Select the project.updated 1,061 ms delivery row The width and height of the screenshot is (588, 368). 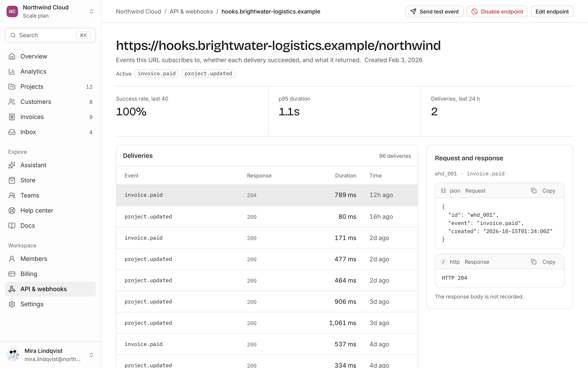coord(267,323)
